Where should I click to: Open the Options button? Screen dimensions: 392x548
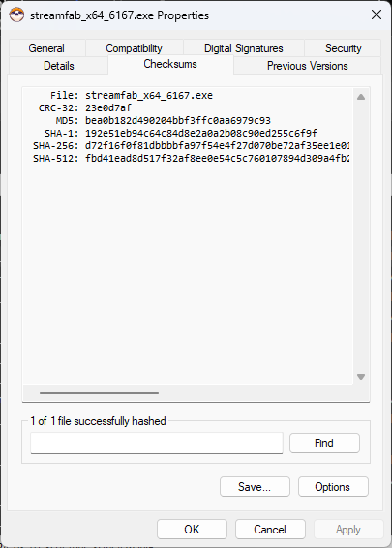333,486
